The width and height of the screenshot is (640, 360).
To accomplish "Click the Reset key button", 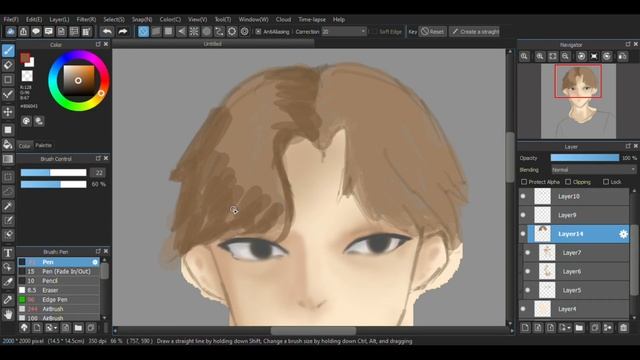I will click(433, 31).
